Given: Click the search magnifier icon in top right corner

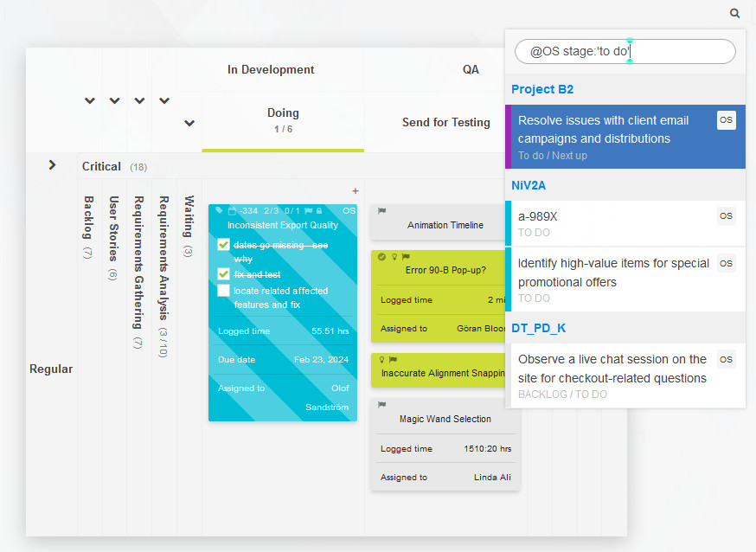Looking at the screenshot, I should click(734, 13).
